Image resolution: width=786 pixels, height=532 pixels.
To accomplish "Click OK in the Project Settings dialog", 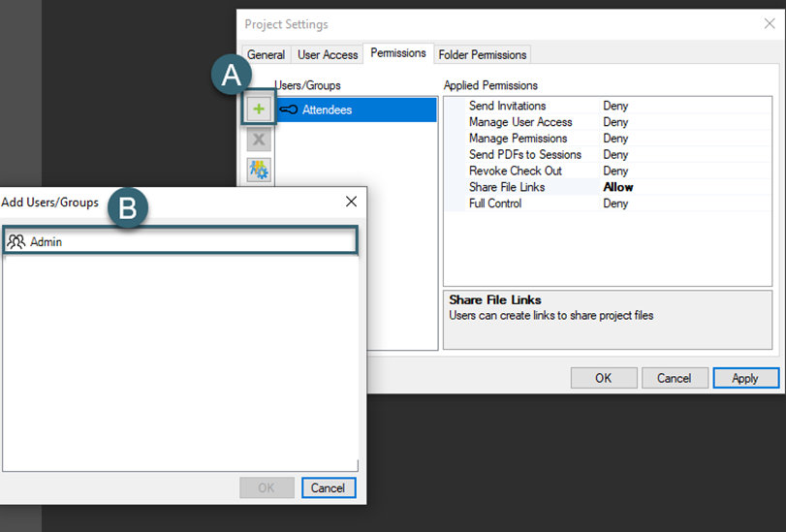I will click(603, 378).
